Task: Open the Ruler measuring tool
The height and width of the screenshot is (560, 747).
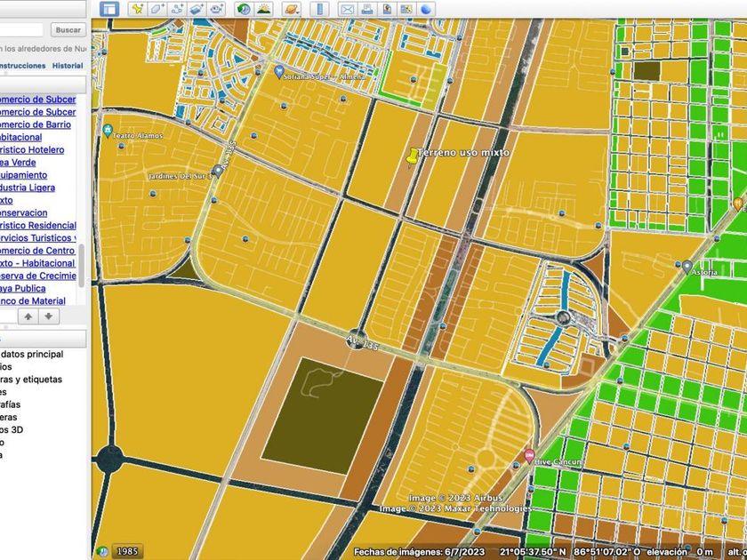Action: click(319, 9)
